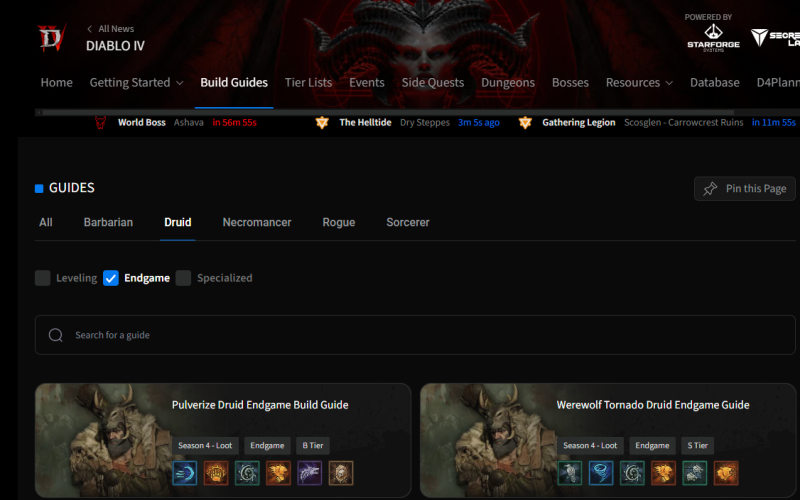This screenshot has height=500, width=800.
Task: Uncheck the Endgame filter checkbox
Action: [111, 278]
